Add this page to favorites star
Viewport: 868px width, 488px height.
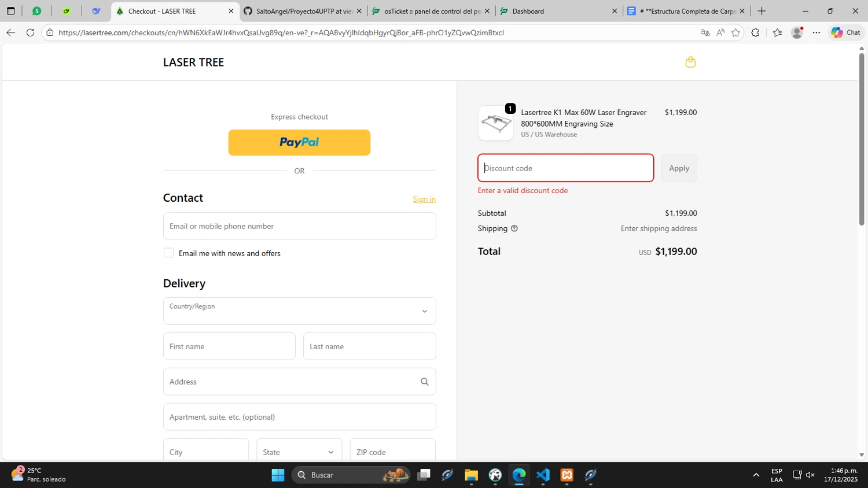tap(735, 32)
